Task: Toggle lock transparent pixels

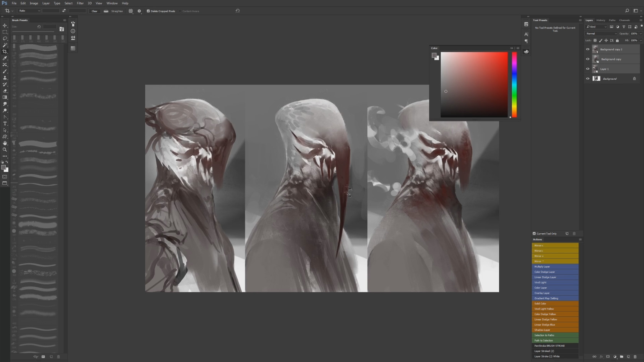Action: pyautogui.click(x=595, y=41)
